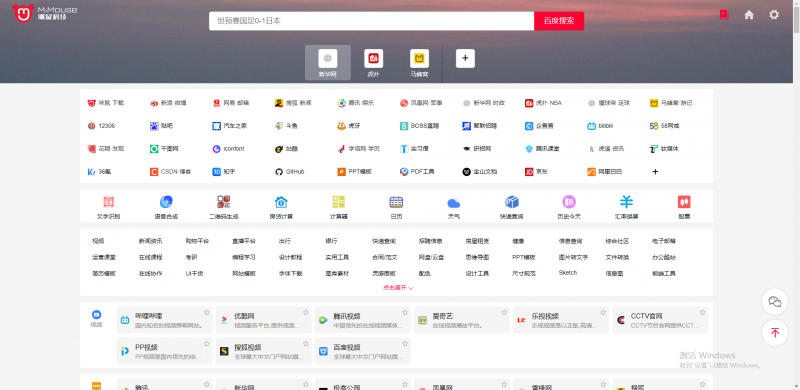The height and width of the screenshot is (390, 800).
Task: Star the 爱奇艺 card
Action: (x=504, y=312)
